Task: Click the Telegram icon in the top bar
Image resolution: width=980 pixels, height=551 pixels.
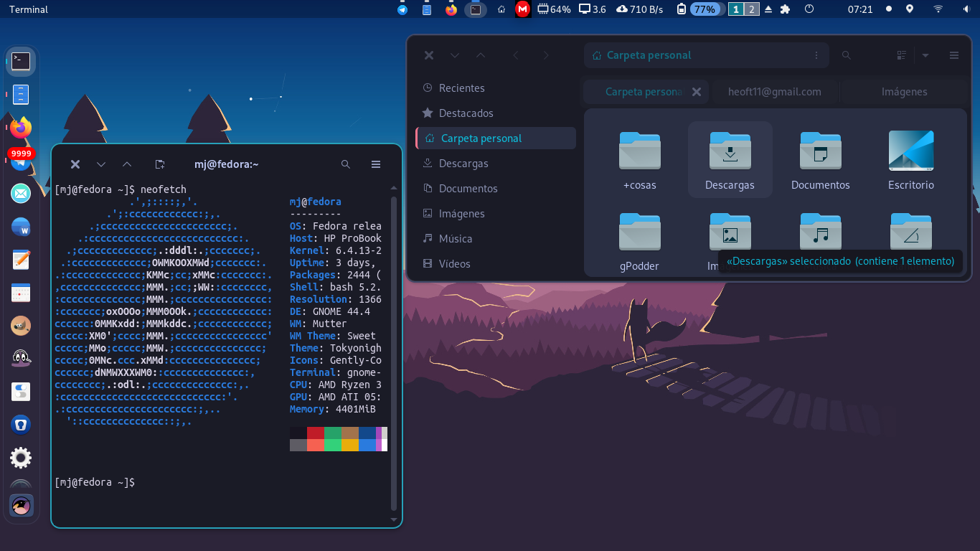Action: pos(402,9)
